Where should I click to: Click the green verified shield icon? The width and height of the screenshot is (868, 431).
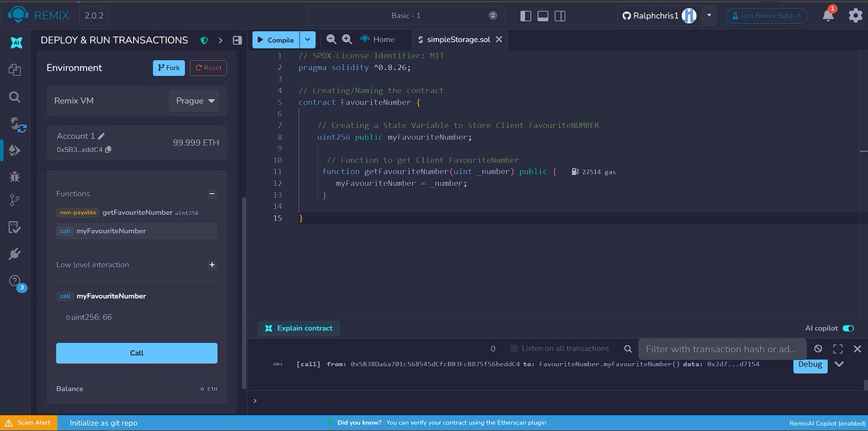pos(204,40)
